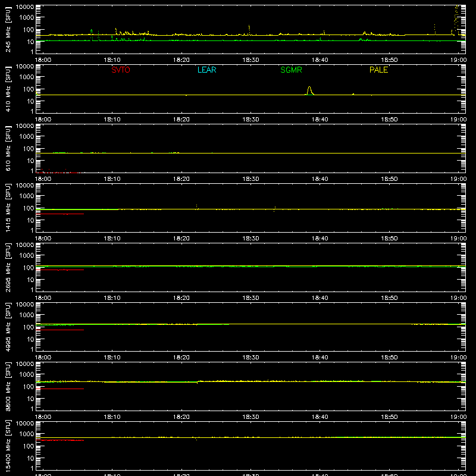Click 18:20 tick label under 1415 MHz plot
The width and height of the screenshot is (476, 476).
[x=181, y=239]
